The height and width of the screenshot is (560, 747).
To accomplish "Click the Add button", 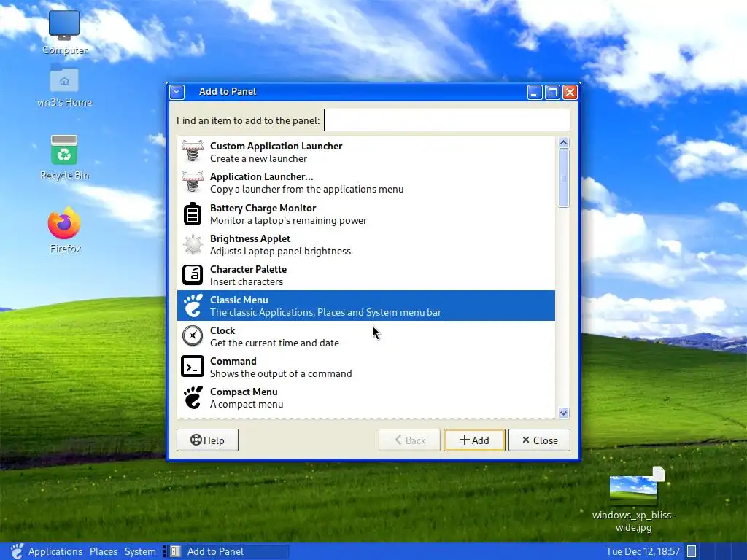I will tap(474, 440).
